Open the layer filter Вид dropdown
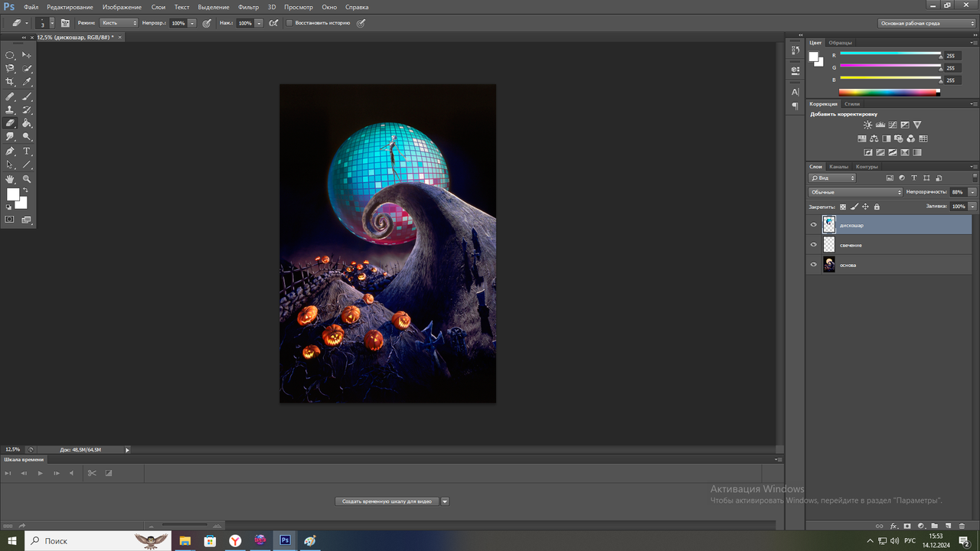Image resolution: width=980 pixels, height=551 pixels. (832, 178)
